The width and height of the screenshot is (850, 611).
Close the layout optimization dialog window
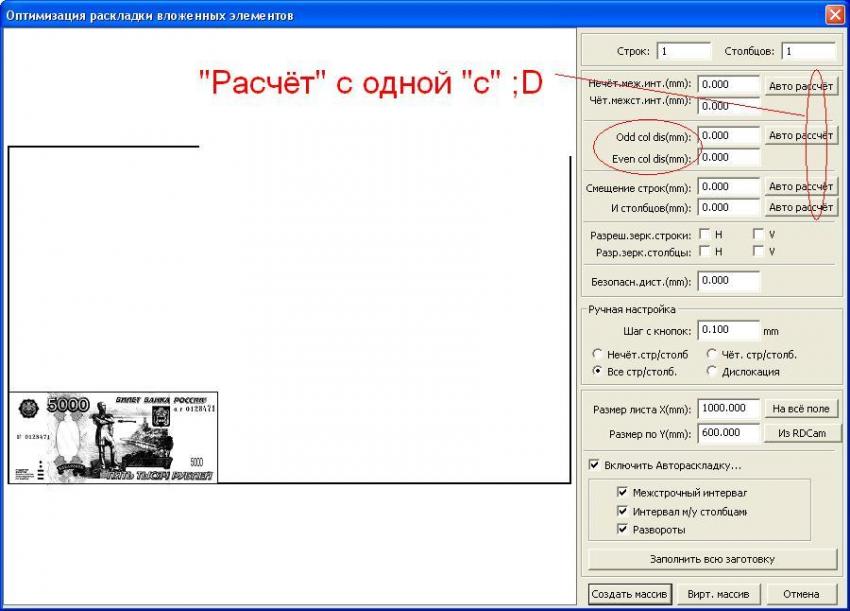point(834,14)
